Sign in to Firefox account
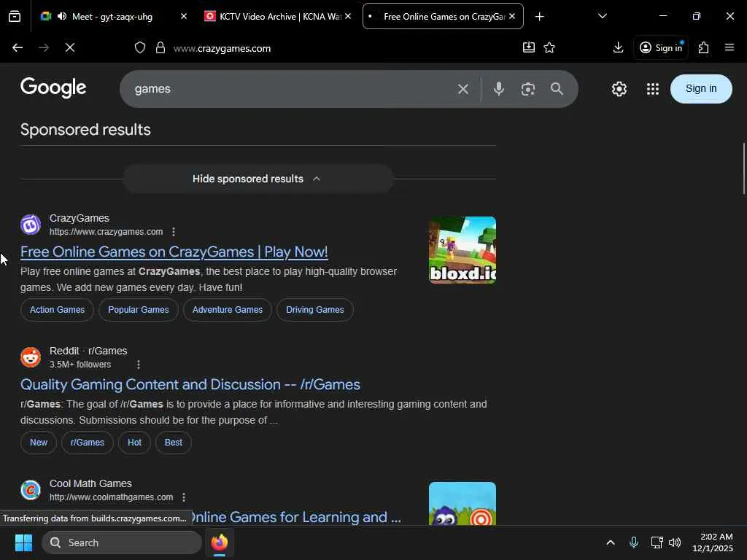Viewport: 747px width, 560px height. pos(661,47)
